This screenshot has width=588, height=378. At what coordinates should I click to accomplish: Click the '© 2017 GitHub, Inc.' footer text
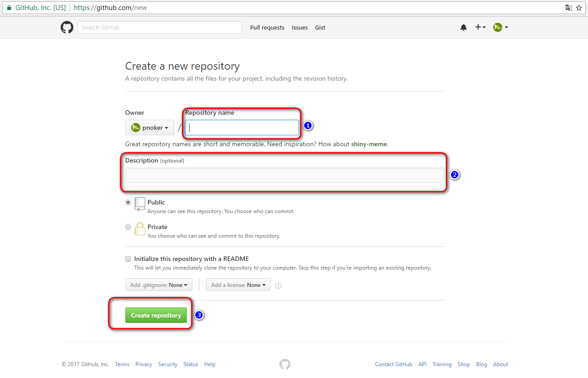click(85, 364)
